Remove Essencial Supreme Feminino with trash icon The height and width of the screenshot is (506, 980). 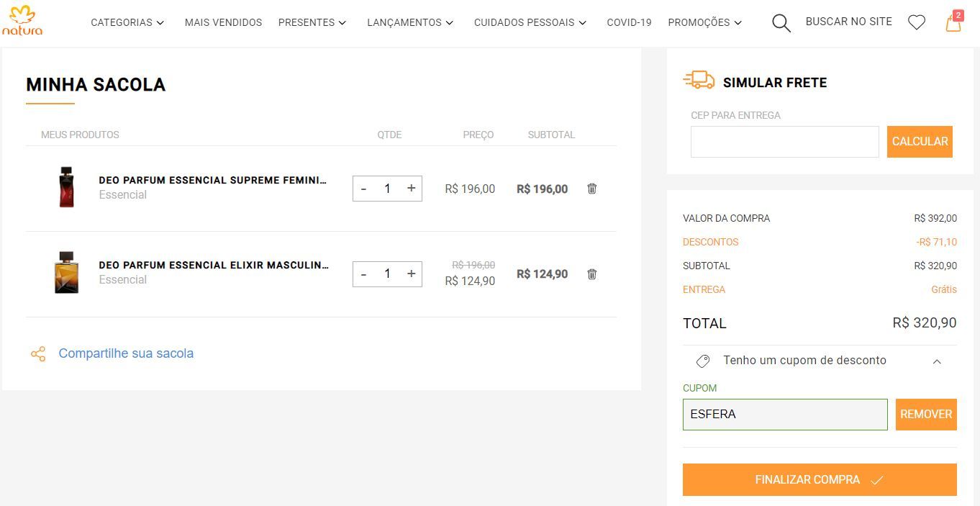click(x=591, y=189)
